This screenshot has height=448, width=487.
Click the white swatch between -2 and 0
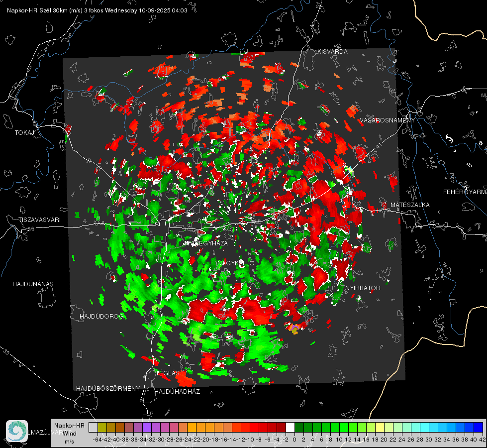tap(290, 427)
